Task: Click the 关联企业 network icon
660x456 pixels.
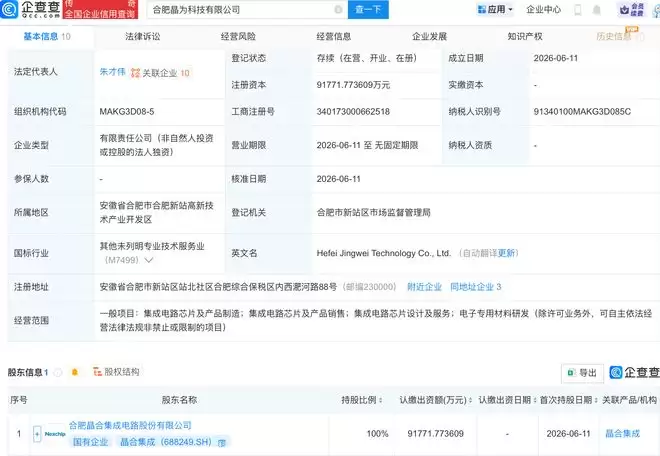Action: (135, 73)
